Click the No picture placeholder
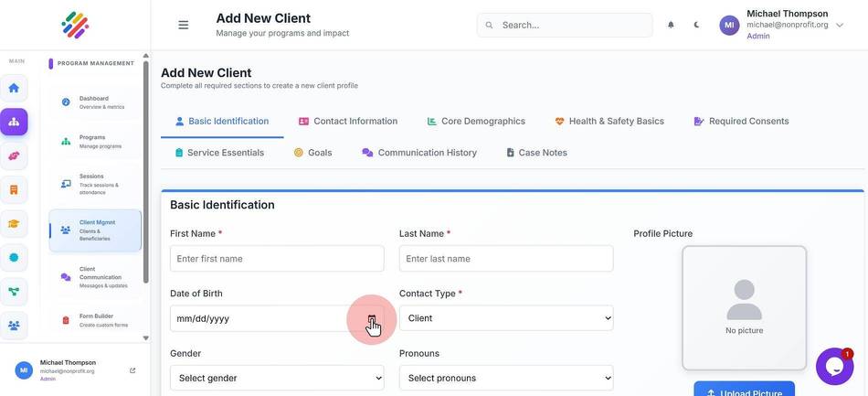This screenshot has height=396, width=868. pyautogui.click(x=744, y=308)
